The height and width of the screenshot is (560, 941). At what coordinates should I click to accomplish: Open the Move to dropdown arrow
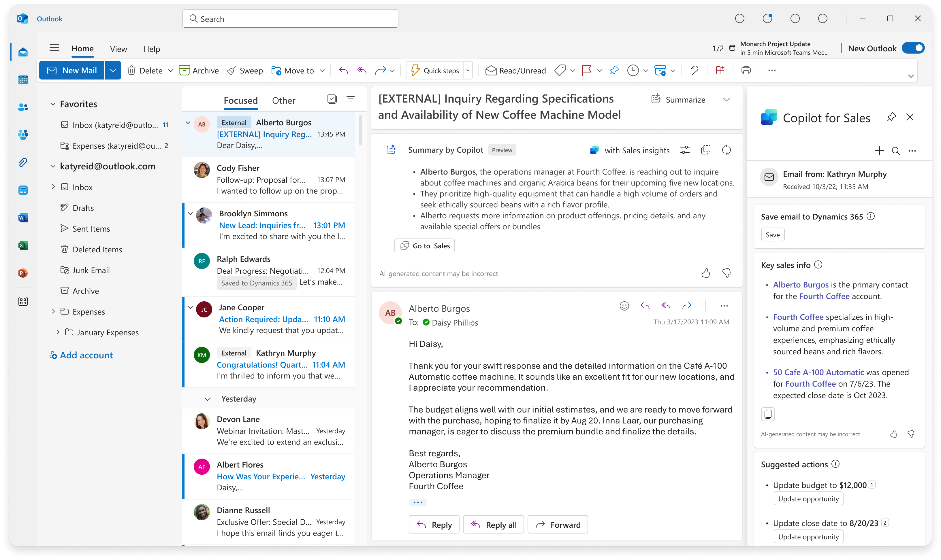tap(322, 71)
